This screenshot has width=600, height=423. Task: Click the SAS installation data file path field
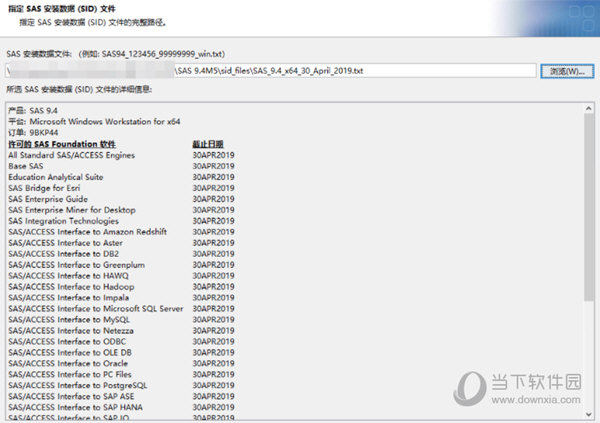click(270, 71)
